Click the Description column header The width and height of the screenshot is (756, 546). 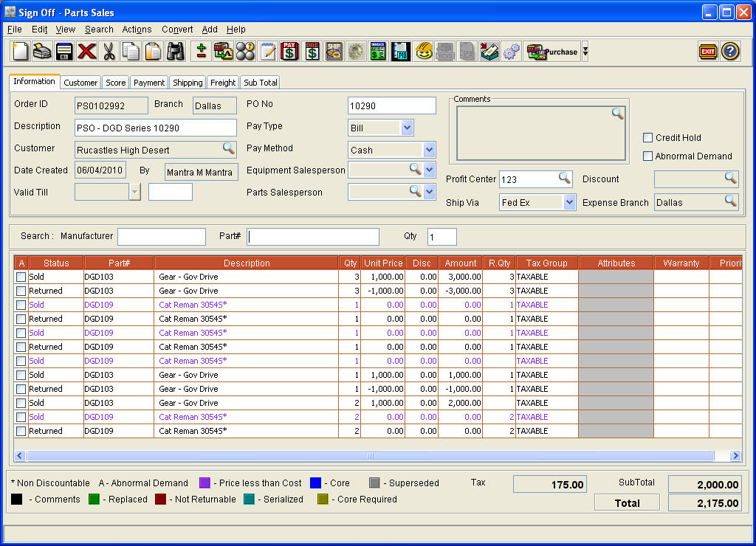[247, 263]
